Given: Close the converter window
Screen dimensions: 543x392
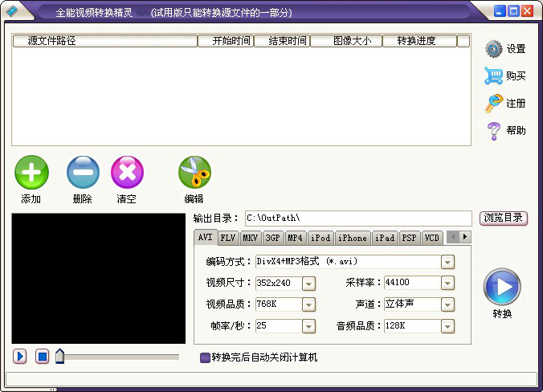Looking at the screenshot, I should [528, 11].
